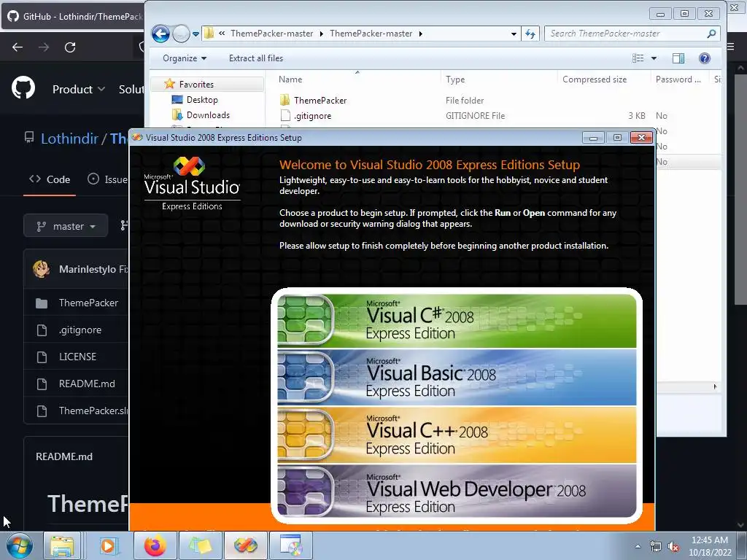Expand the last breadcrumb arrow in address bar
The height and width of the screenshot is (560, 747).
coord(421,34)
